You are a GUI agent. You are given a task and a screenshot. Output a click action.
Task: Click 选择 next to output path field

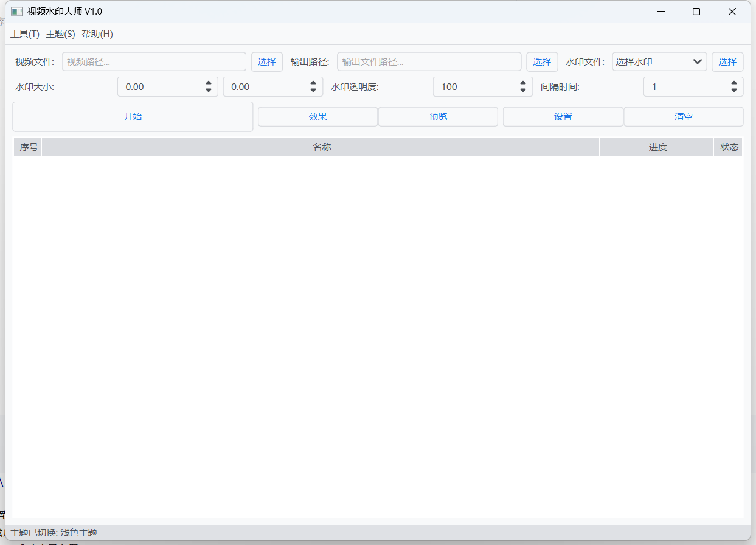pos(542,61)
